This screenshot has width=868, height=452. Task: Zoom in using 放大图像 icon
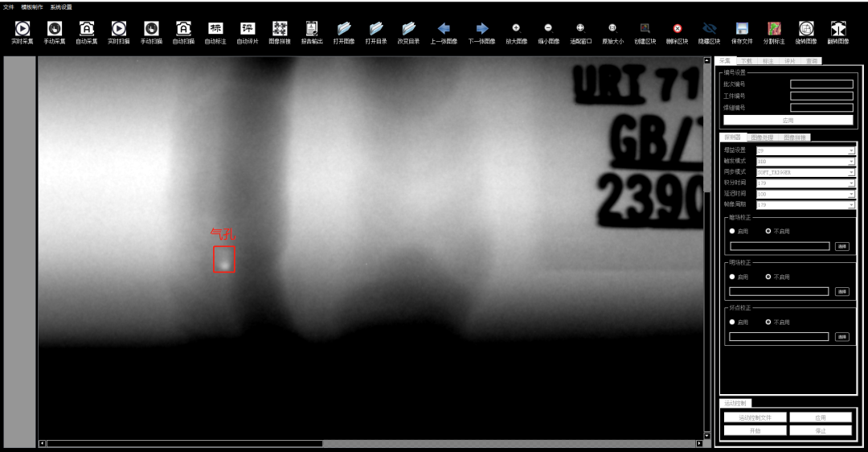516,30
